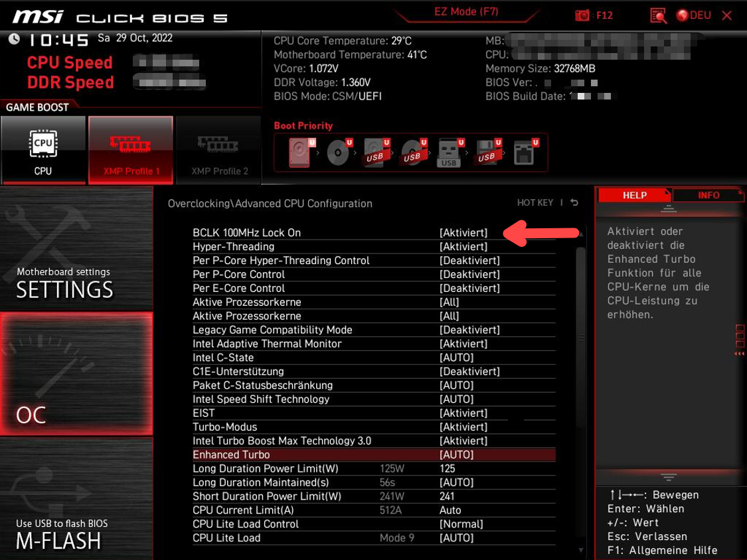Screen dimensions: 747x560
Task: Switch to the INFO tab
Action: (708, 195)
